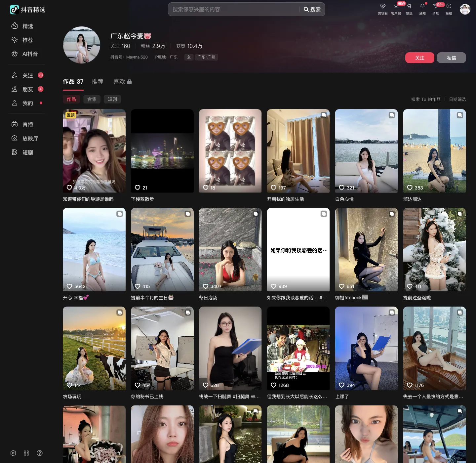Open the yacht post thumbnail with 415 likes
Image resolution: width=476 pixels, height=463 pixels.
[x=162, y=250]
